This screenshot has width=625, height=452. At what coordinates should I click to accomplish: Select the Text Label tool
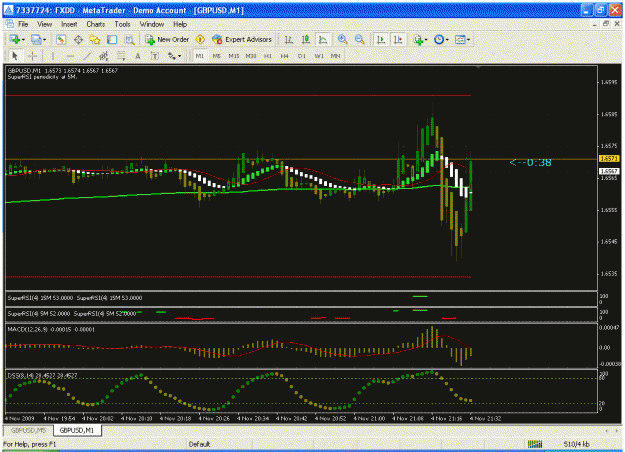coord(155,56)
